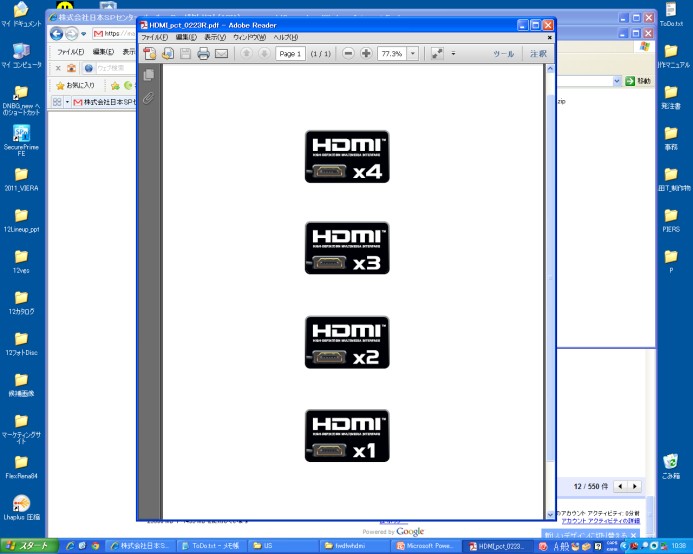Open ヘルプ(H) menu in Adobe Reader
Viewport: 693px width, 554px height.
click(286, 37)
